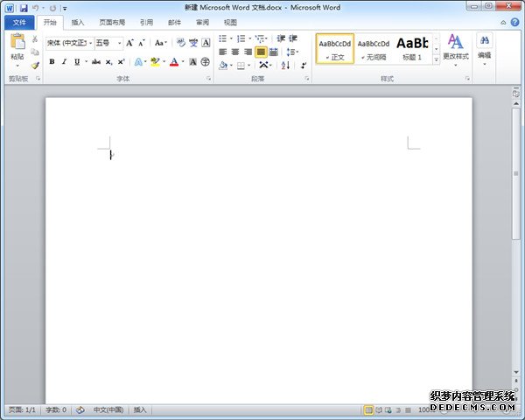Viewport: 525px width, 420px height.
Task: Open the 文件 tab
Action: click(19, 23)
